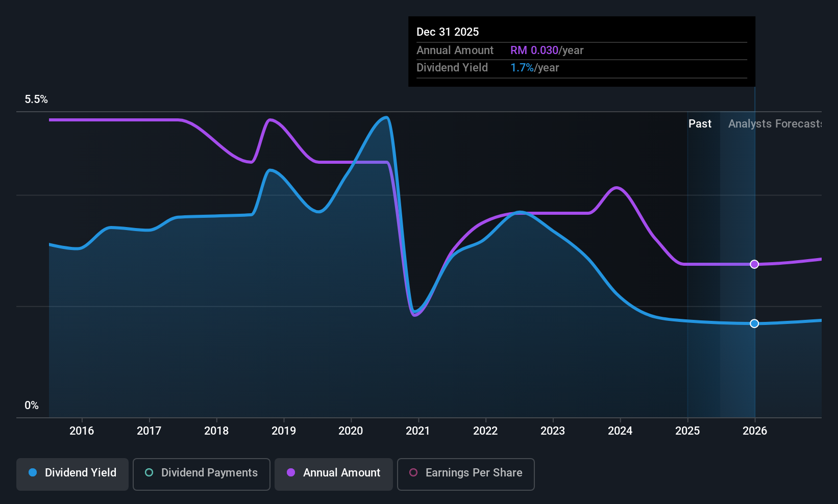
Task: Click the 2019 x-axis label
Action: [284, 431]
